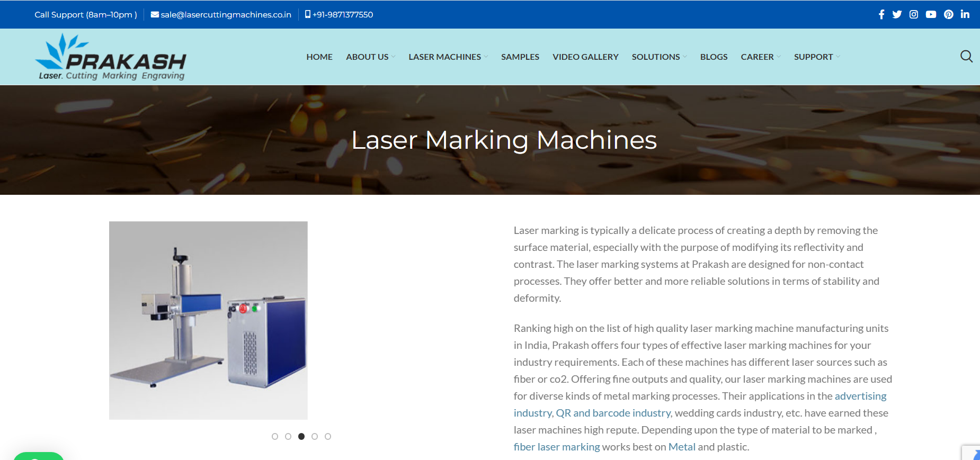Screen dimensions: 980x460
Task: Follow the fiber laser marking link
Action: click(x=557, y=447)
